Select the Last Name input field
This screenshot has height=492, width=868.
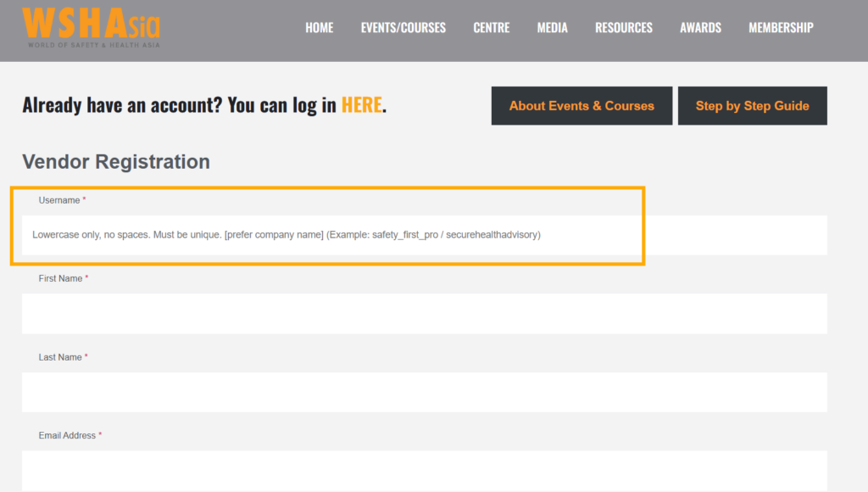point(424,392)
